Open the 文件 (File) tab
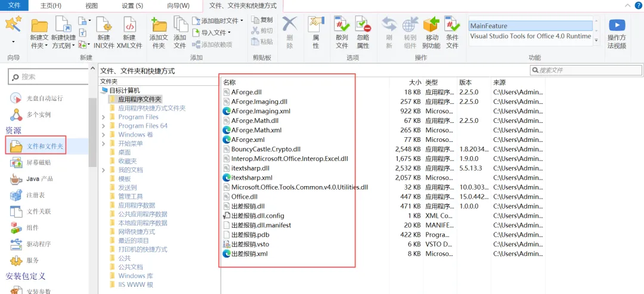This screenshot has width=644, height=294. tap(14, 5)
